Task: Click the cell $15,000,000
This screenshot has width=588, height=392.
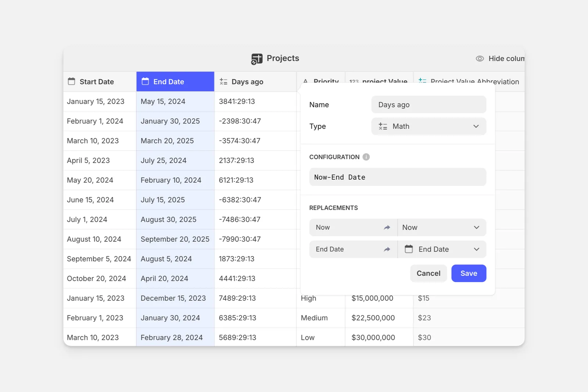Action: [x=379, y=298]
